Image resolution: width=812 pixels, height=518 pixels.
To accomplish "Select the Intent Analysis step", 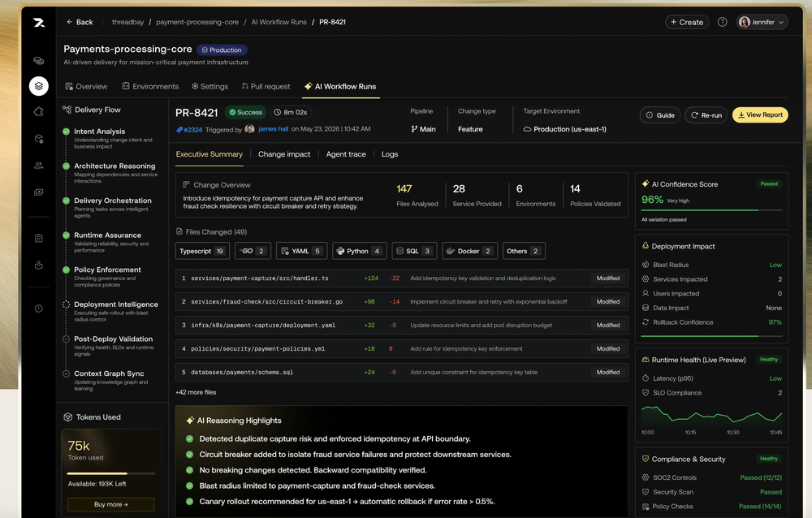I will [x=110, y=138].
